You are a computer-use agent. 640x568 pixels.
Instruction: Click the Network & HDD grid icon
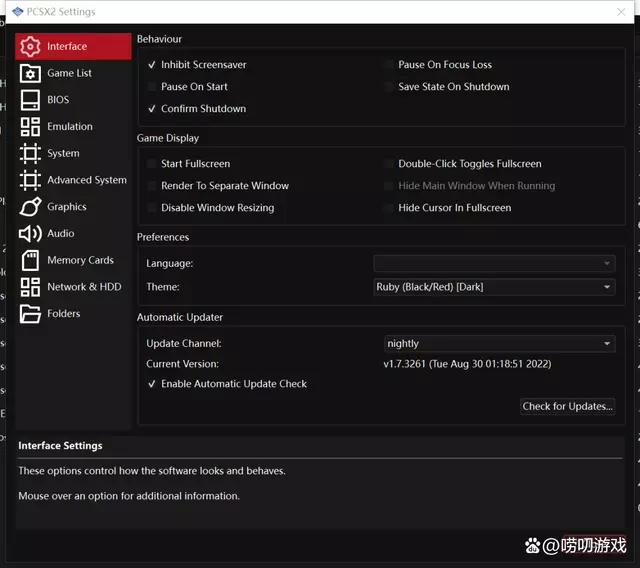30,287
